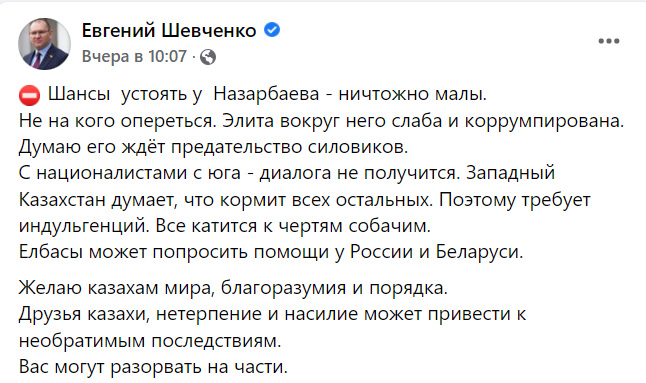Click the line starting С националистами с юга

287,173
